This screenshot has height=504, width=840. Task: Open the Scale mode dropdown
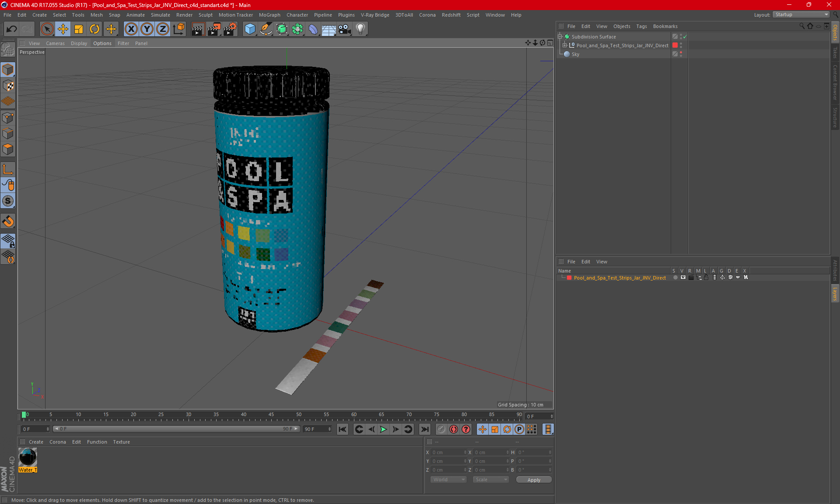point(491,479)
